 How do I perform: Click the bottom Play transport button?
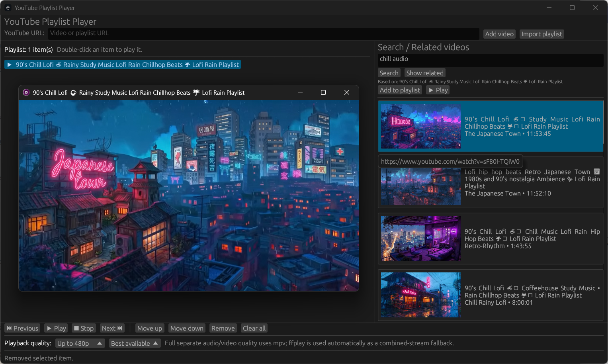coord(56,328)
